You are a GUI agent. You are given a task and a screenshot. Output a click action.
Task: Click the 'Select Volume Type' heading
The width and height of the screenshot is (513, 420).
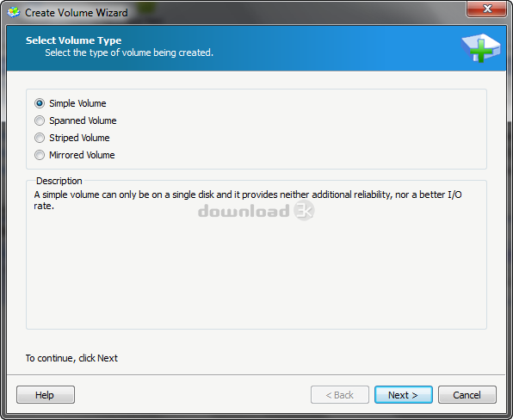74,40
